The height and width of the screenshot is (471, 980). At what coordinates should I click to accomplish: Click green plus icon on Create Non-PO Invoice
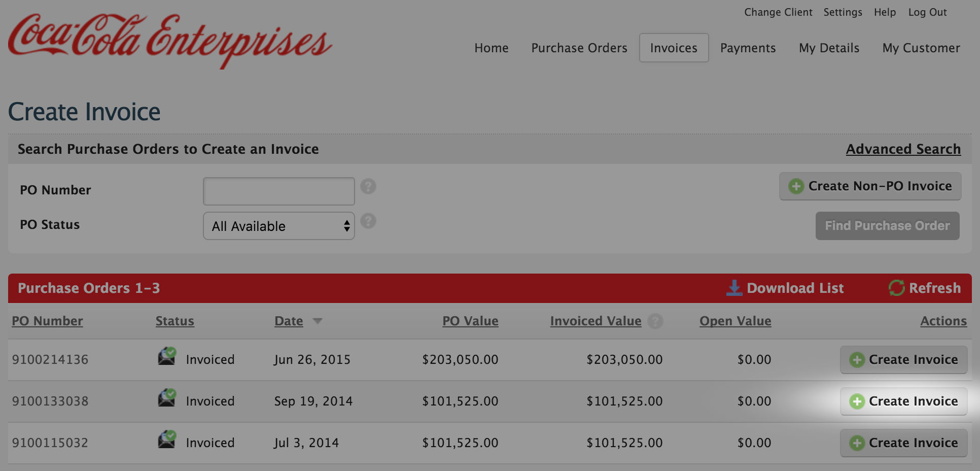796,186
